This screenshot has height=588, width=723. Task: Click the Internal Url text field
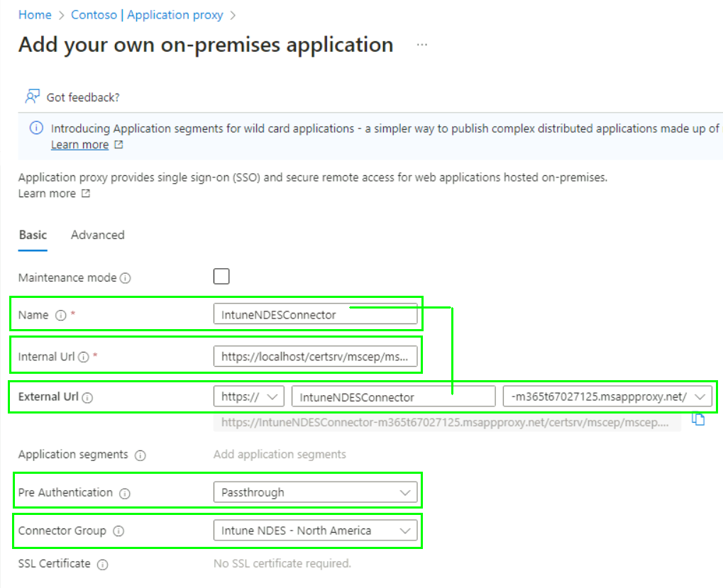[315, 357]
